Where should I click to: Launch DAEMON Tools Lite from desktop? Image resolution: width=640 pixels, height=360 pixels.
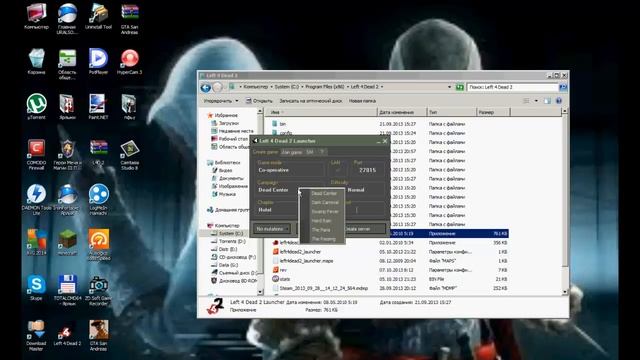pos(36,200)
